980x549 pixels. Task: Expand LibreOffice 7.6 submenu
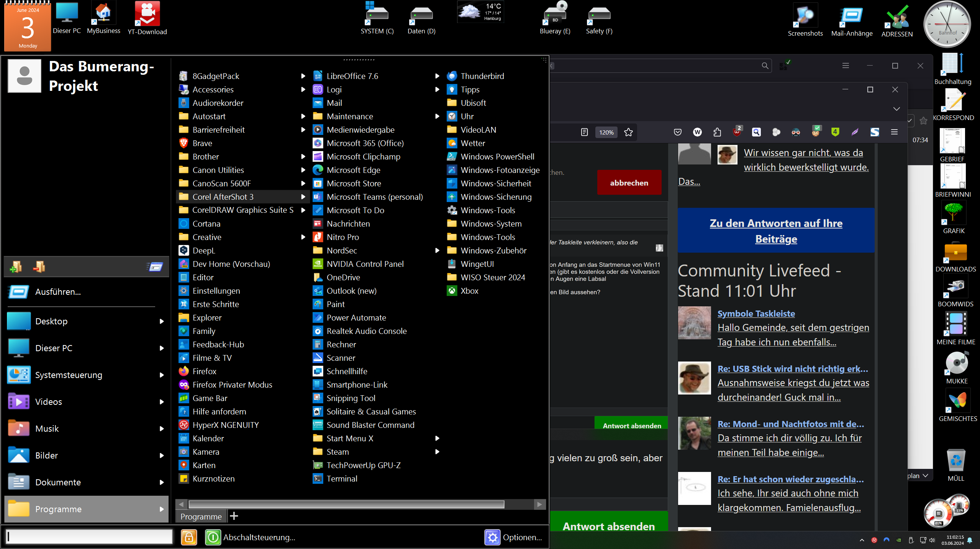437,76
